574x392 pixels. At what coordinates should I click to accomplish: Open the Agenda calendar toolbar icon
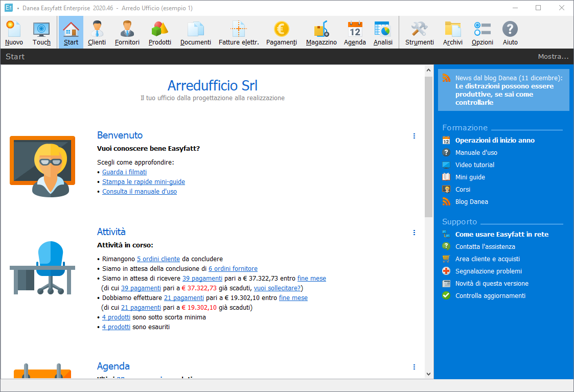click(355, 33)
